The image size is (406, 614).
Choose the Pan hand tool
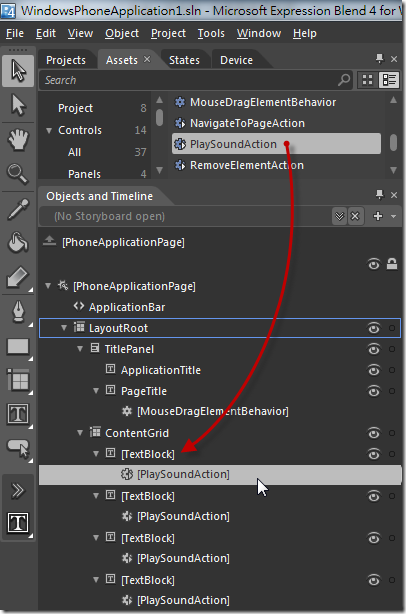click(18, 139)
